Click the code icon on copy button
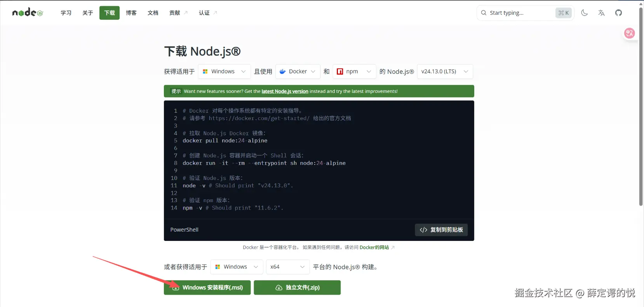Screen dimensions: 644x307 point(423,230)
